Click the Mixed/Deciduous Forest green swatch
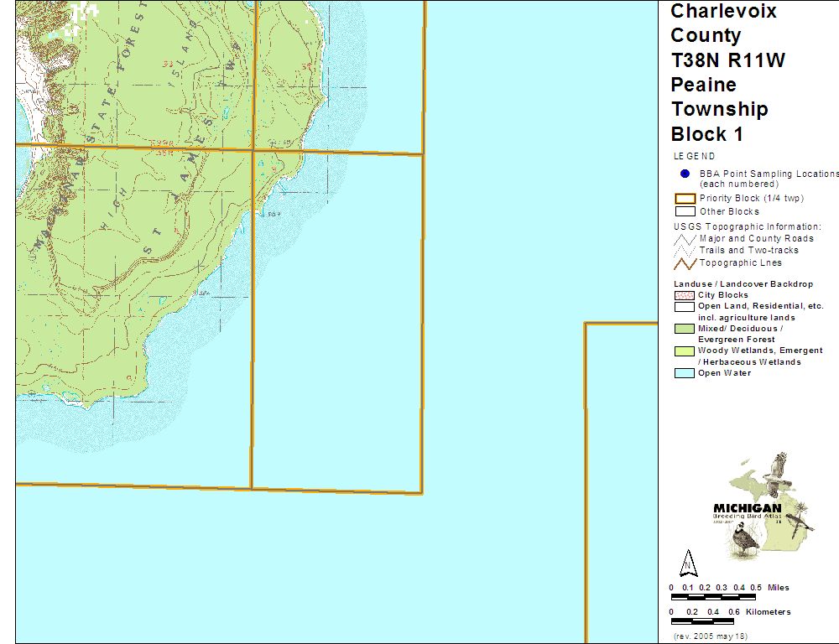 (685, 329)
